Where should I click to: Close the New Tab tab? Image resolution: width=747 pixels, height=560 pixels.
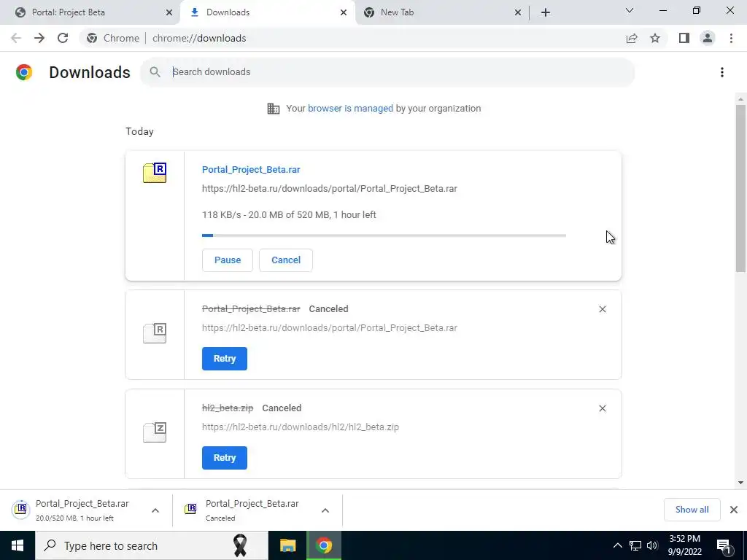[518, 12]
